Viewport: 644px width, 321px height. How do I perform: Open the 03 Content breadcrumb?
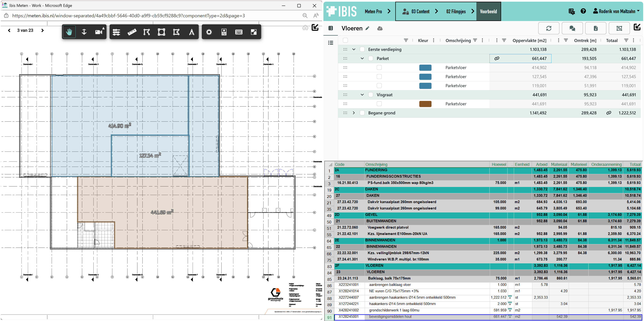click(x=420, y=11)
